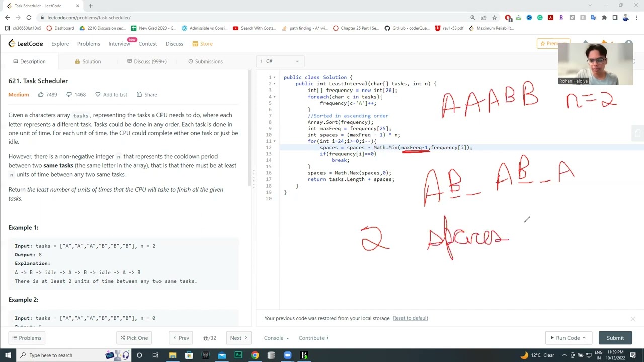Open the Search With Costs bookmark

256,28
